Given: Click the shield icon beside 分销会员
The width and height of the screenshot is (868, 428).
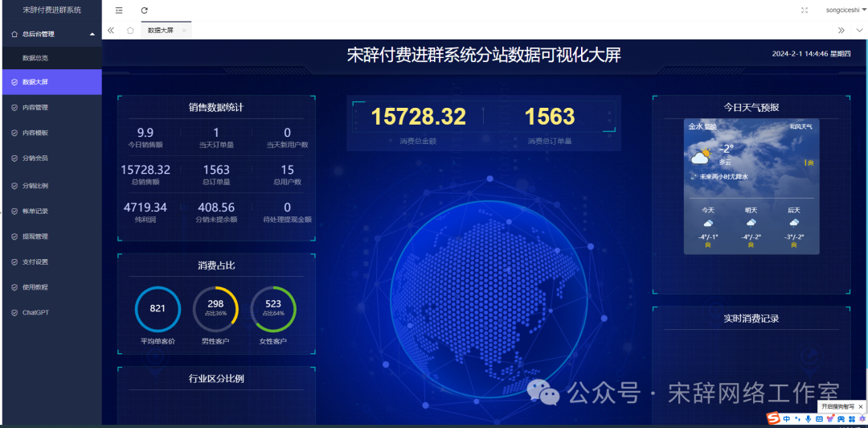Looking at the screenshot, I should coord(14,158).
